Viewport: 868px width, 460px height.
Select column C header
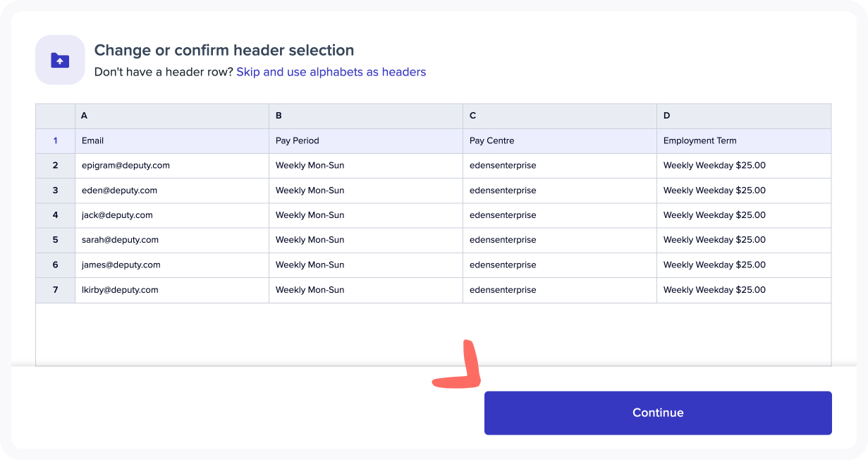tap(559, 116)
